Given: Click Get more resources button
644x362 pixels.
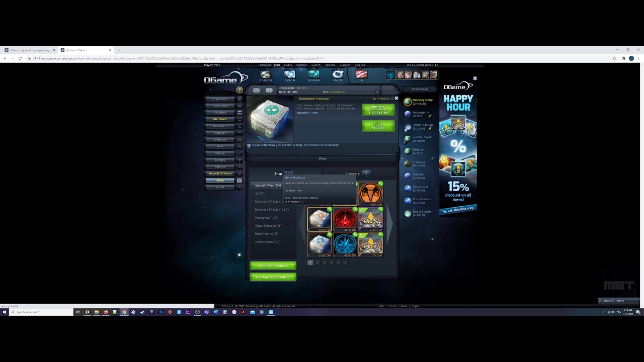Looking at the screenshot, I should coord(273,265).
